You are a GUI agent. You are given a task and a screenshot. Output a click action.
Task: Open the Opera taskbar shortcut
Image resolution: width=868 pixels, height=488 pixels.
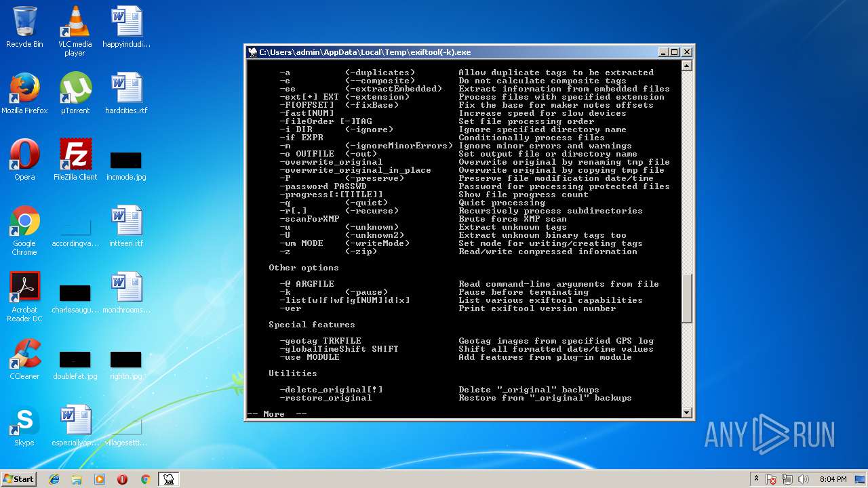pyautogui.click(x=123, y=479)
